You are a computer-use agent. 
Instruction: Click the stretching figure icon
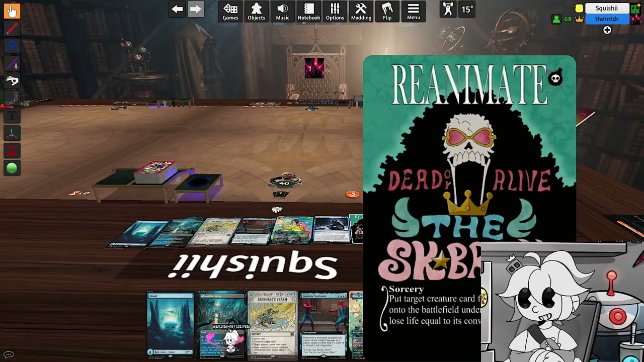pyautogui.click(x=448, y=9)
